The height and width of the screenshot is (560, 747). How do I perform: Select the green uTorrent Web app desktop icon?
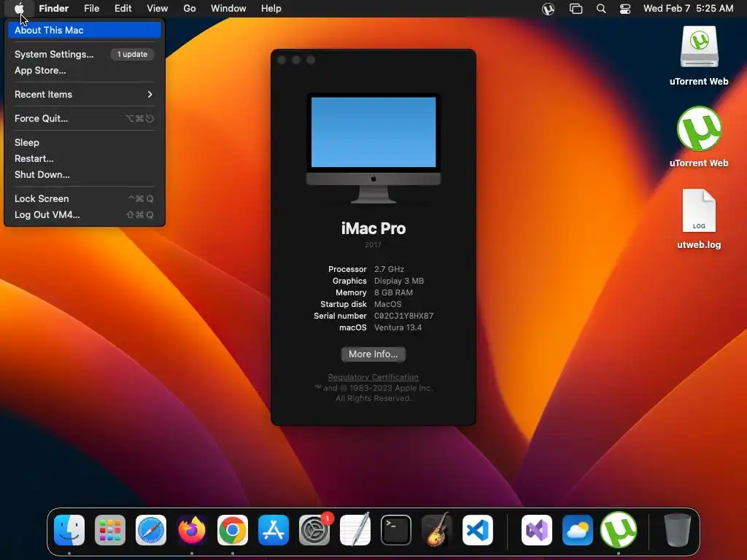pyautogui.click(x=699, y=129)
